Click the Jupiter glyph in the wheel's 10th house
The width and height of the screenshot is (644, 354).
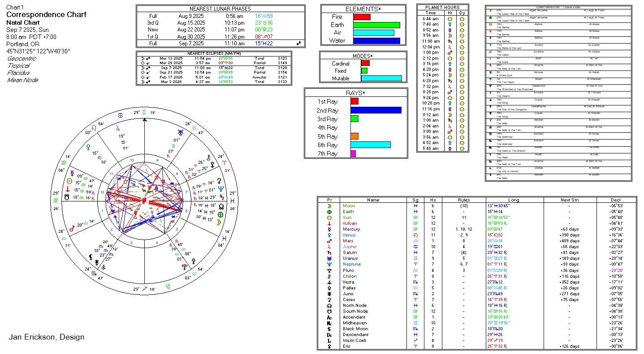(x=118, y=128)
